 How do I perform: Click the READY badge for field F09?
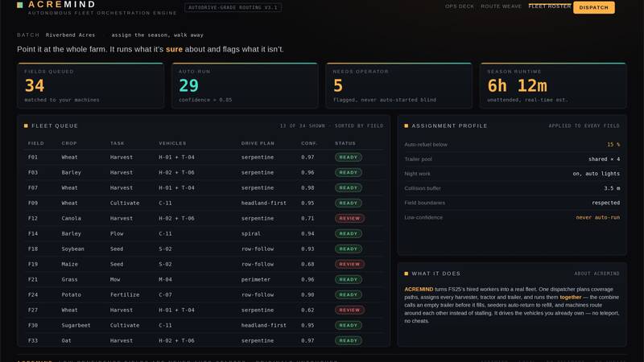click(349, 203)
